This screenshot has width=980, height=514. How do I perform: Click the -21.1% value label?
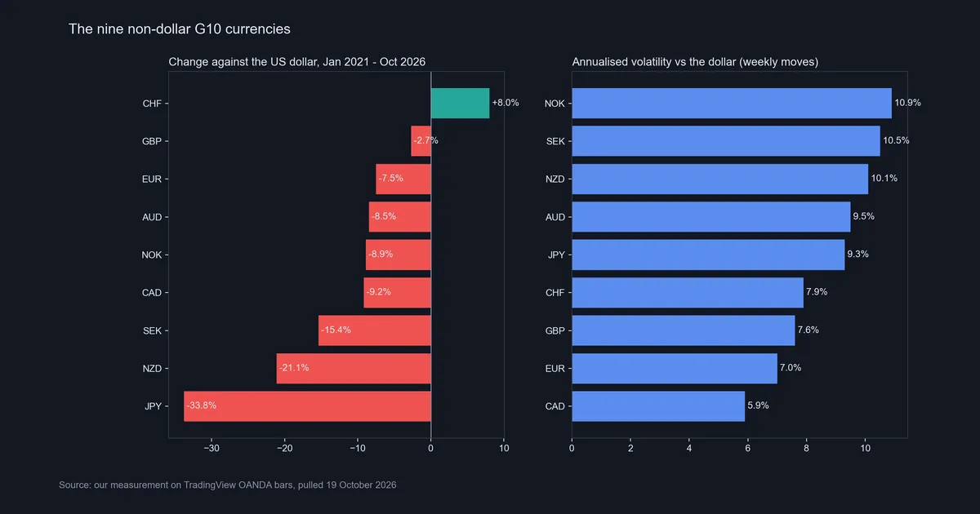[294, 368]
